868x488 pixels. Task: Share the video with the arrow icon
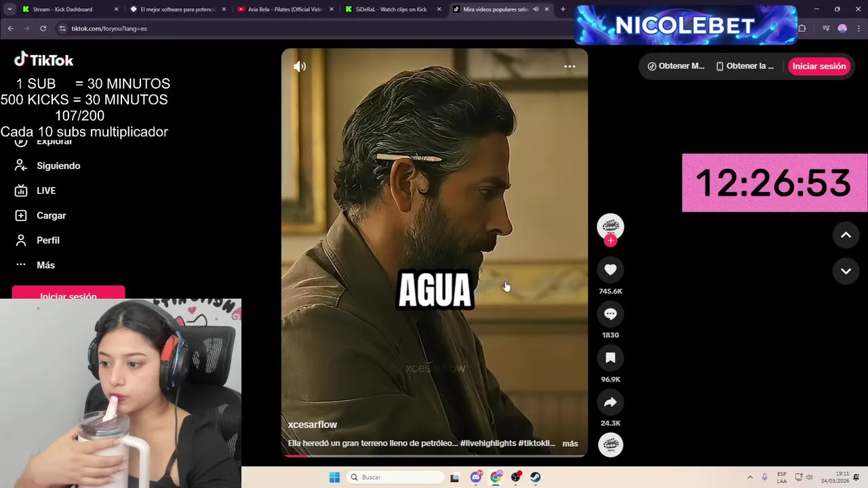[610, 402]
